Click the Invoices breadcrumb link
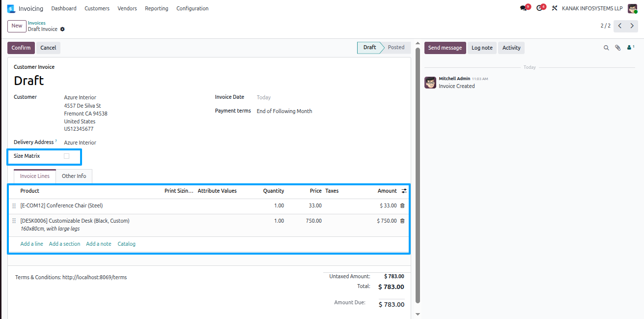644x319 pixels. [36, 23]
